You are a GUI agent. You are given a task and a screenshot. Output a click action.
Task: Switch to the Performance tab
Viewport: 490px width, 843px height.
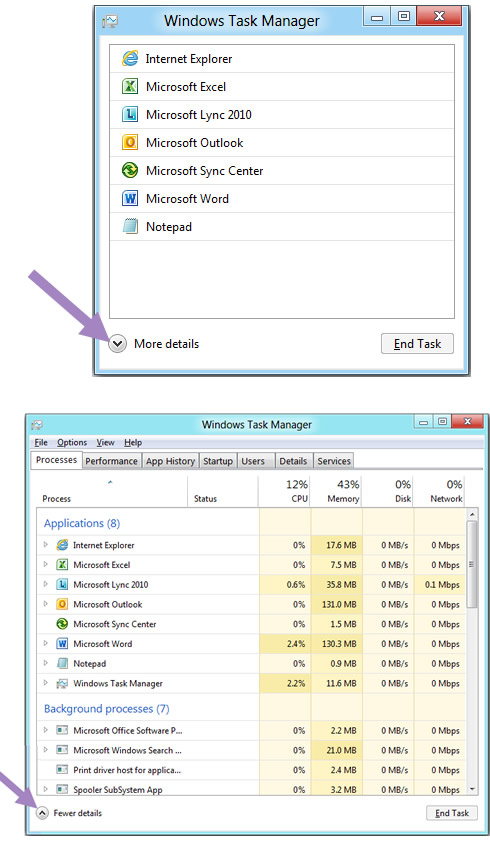point(111,461)
